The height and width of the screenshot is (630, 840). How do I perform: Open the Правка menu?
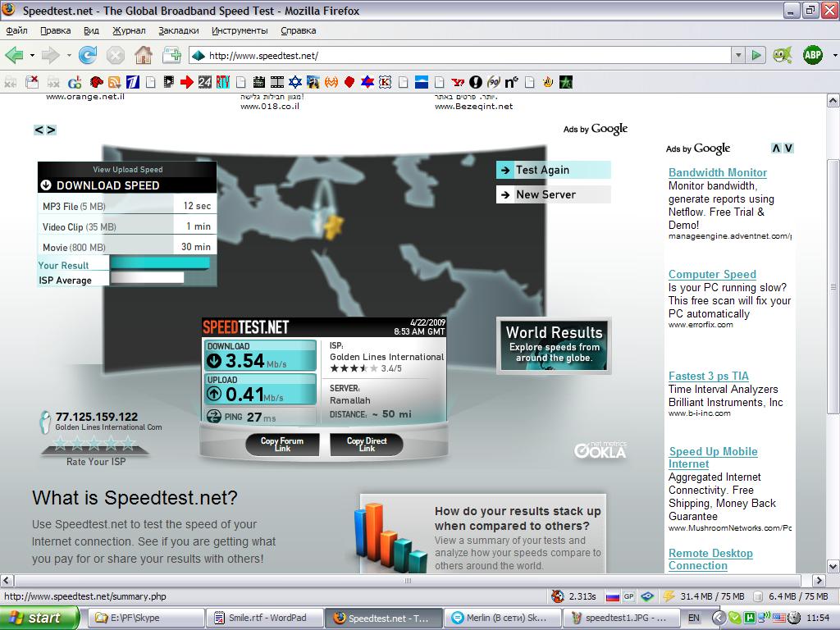click(x=56, y=30)
